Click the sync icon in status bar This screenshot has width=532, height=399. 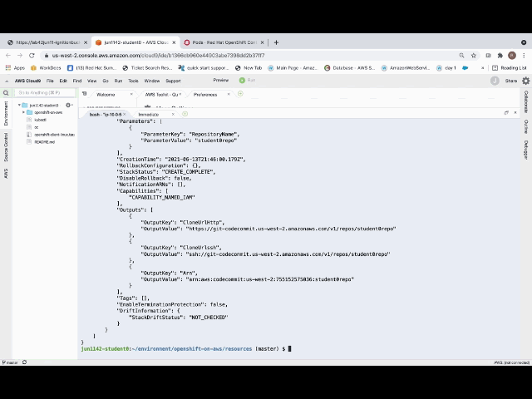pyautogui.click(x=24, y=362)
